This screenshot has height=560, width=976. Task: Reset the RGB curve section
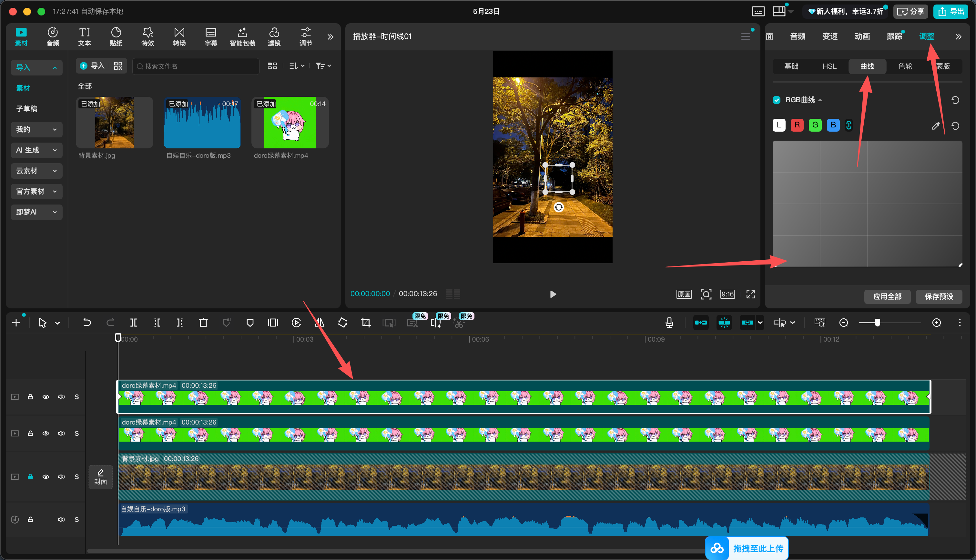[955, 100]
